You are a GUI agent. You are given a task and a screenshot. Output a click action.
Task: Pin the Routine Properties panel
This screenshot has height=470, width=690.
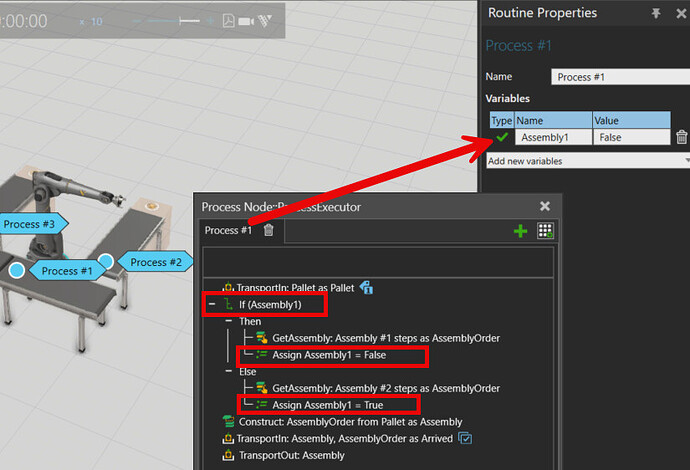[656, 13]
